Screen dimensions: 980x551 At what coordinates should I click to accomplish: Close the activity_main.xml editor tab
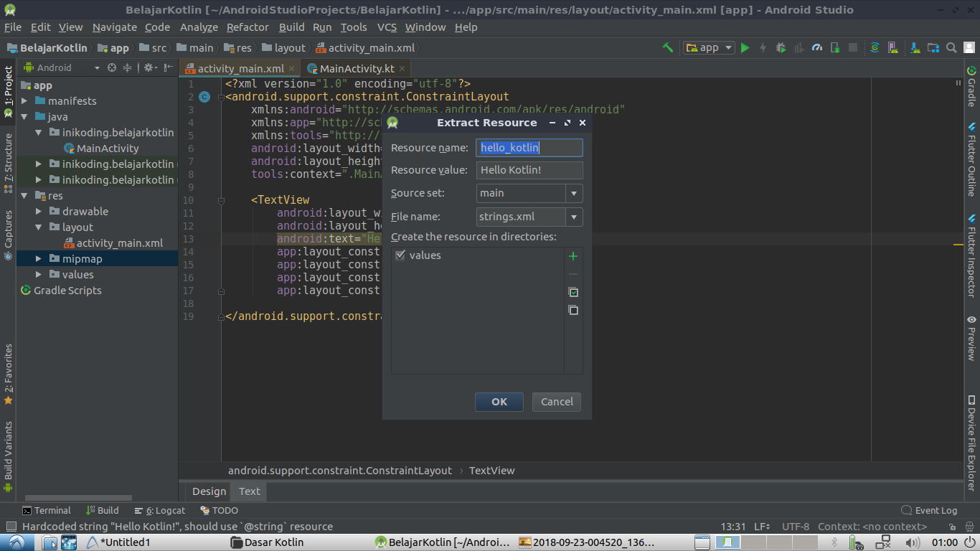click(293, 69)
